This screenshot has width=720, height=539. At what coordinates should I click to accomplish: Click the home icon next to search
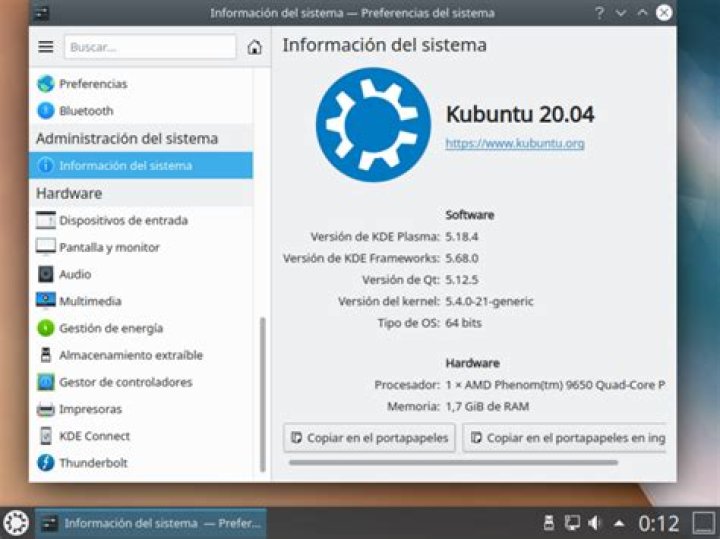(x=254, y=47)
